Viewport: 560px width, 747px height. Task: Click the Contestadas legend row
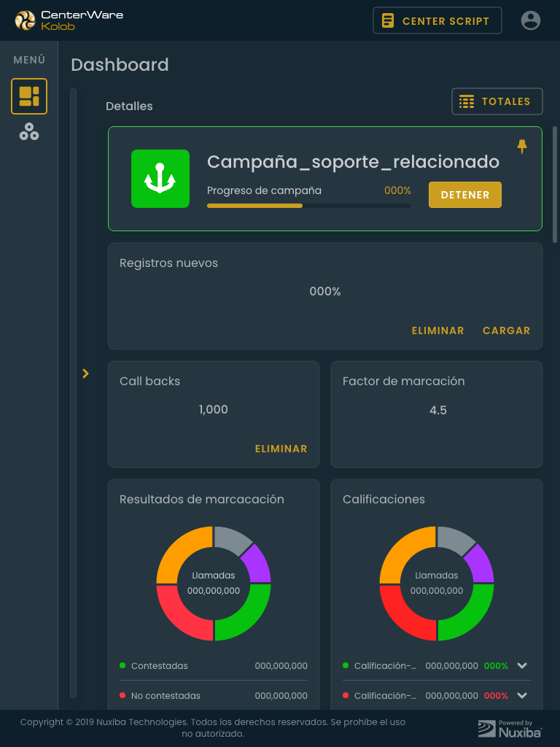click(214, 666)
